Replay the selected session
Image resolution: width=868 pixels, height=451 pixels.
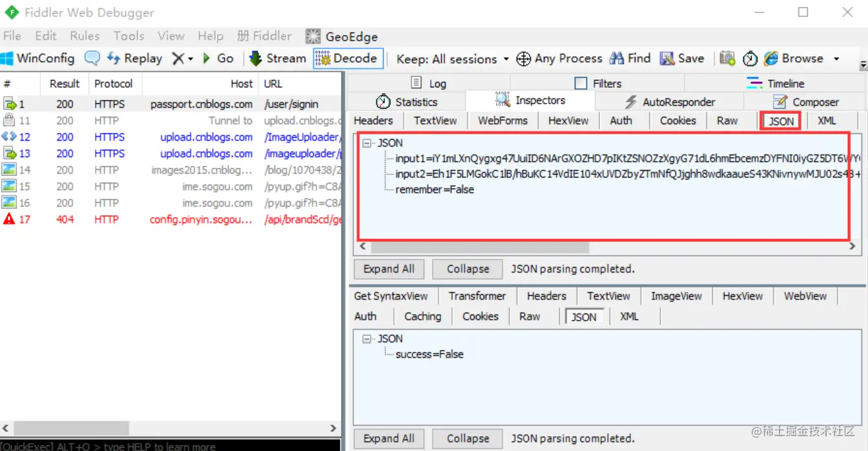pyautogui.click(x=134, y=58)
